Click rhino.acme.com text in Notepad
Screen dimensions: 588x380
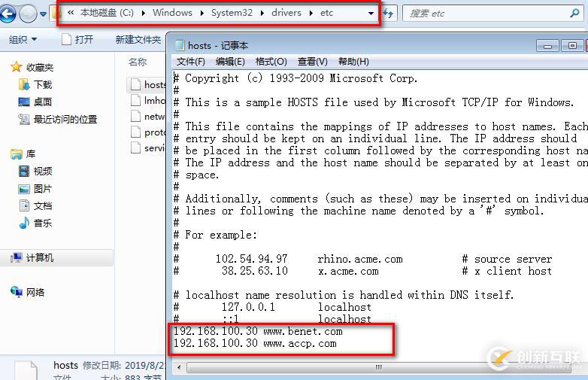[x=360, y=259]
